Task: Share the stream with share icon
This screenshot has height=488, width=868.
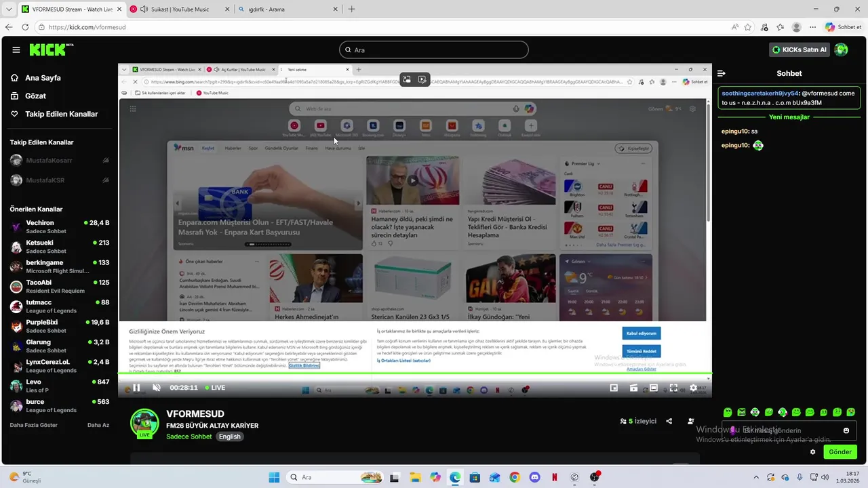Action: [669, 421]
